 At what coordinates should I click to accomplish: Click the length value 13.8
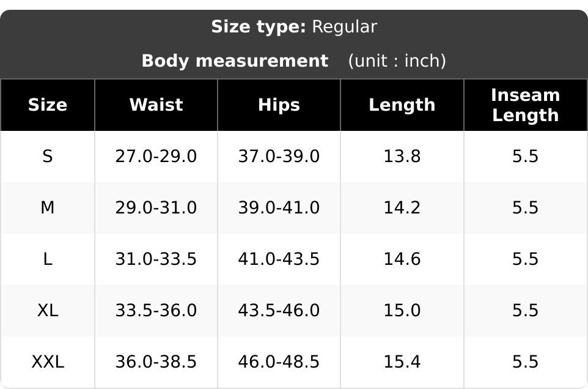[402, 156]
